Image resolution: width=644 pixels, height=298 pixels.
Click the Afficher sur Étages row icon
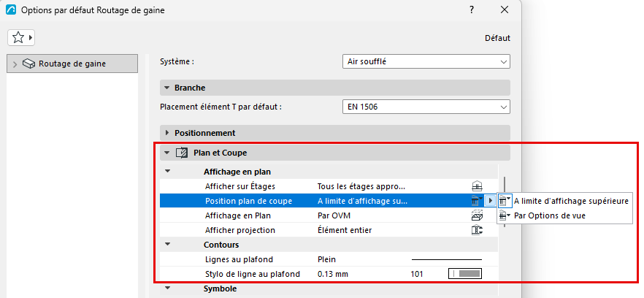click(x=477, y=186)
